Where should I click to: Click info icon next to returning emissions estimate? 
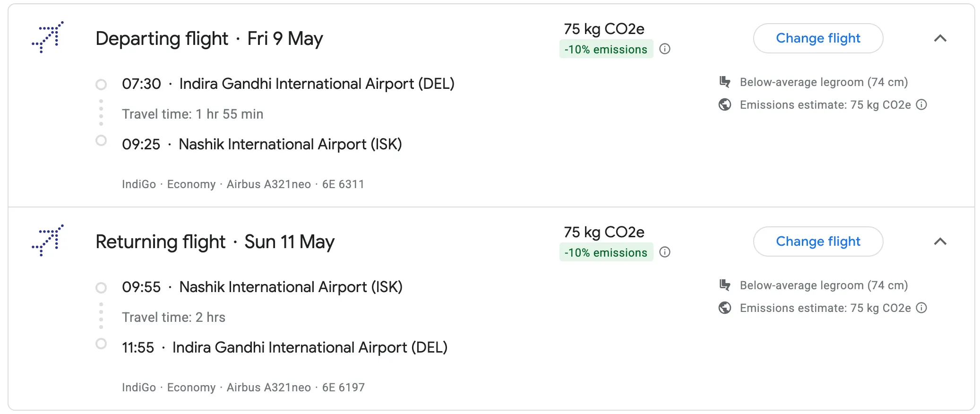921,308
